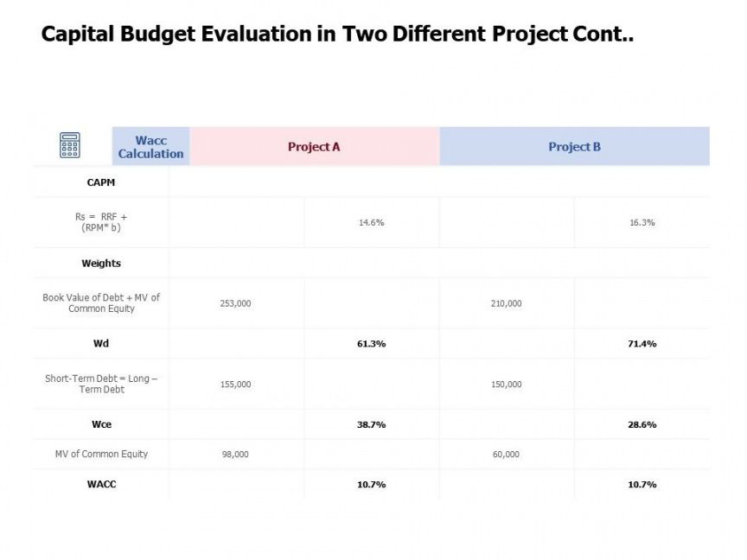The height and width of the screenshot is (560, 747).
Task: Select the 38.7% Wce value
Action: click(371, 425)
